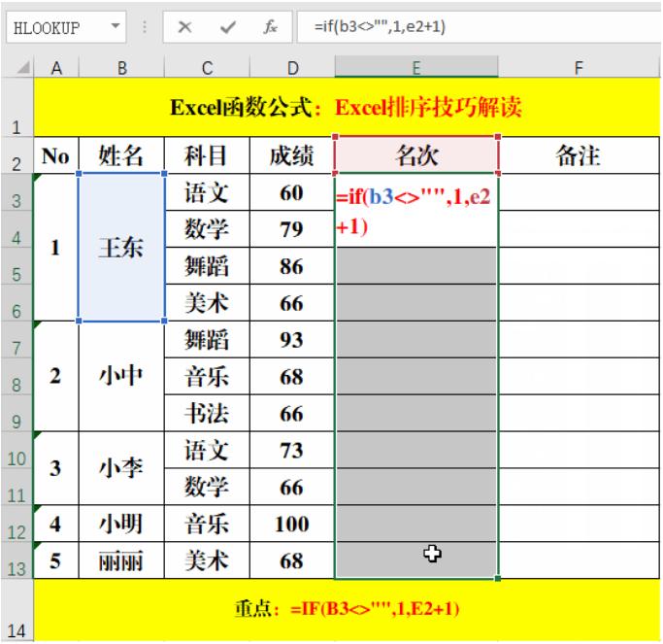Screen dimensions: 663x644
Task: Select the merged cell 小中
Action: 121,377
